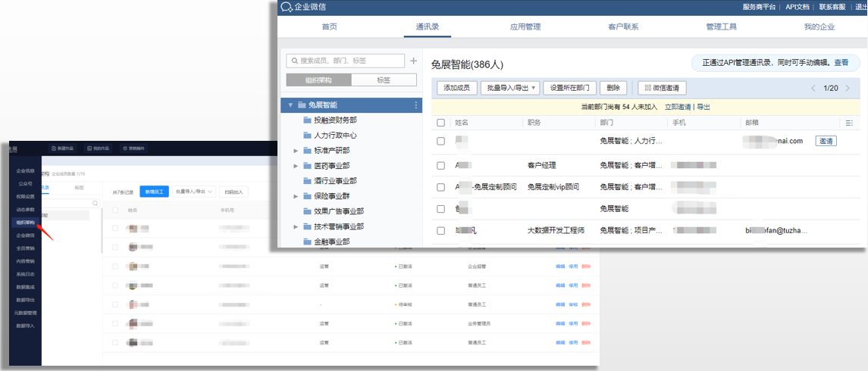The width and height of the screenshot is (868, 371).
Task: Check the box on the 兔展定制vip顾问 row
Action: (x=440, y=187)
